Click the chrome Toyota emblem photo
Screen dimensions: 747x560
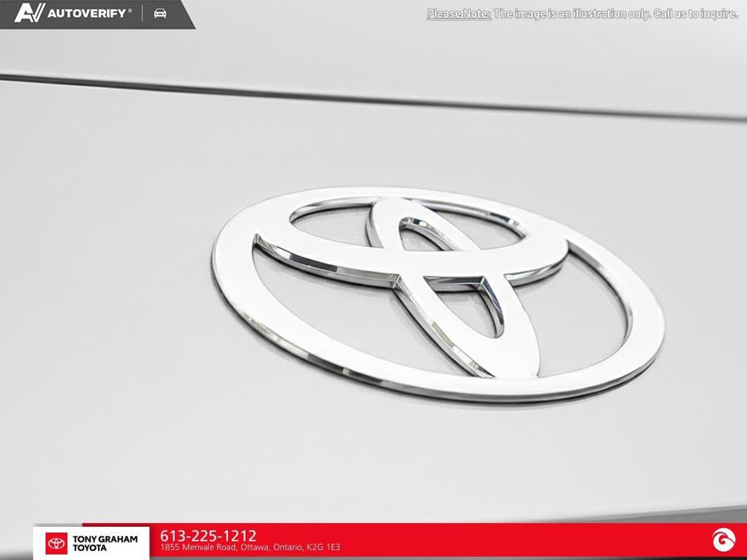coord(438,294)
